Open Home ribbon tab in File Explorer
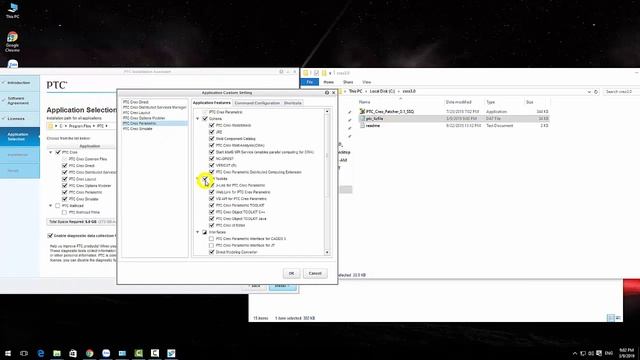Viewport: 640px width, 360px height. (x=329, y=82)
